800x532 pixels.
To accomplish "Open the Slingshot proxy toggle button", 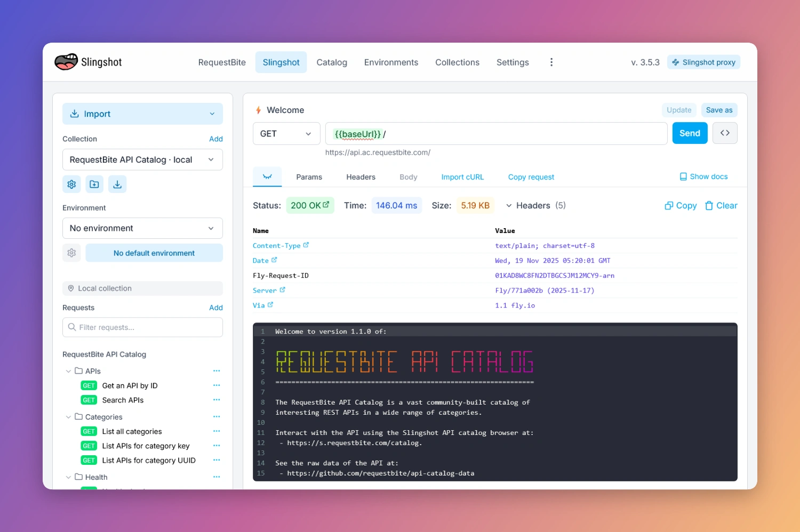I will pos(703,61).
